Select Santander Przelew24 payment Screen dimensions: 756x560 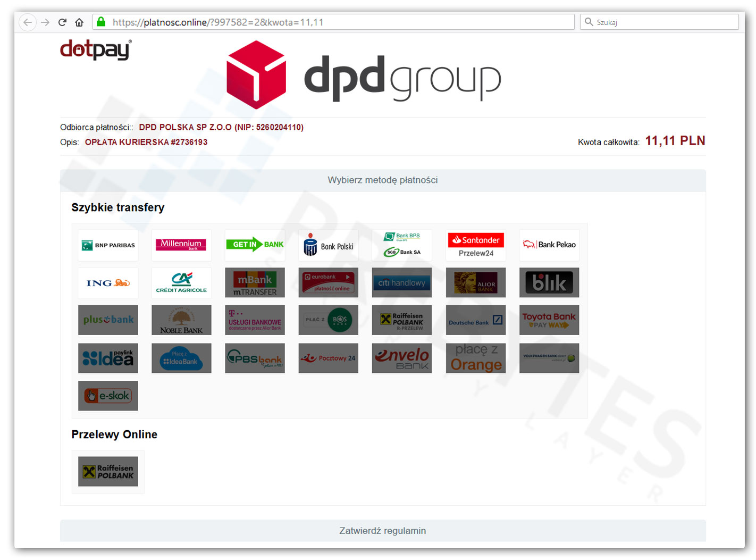[x=476, y=245]
